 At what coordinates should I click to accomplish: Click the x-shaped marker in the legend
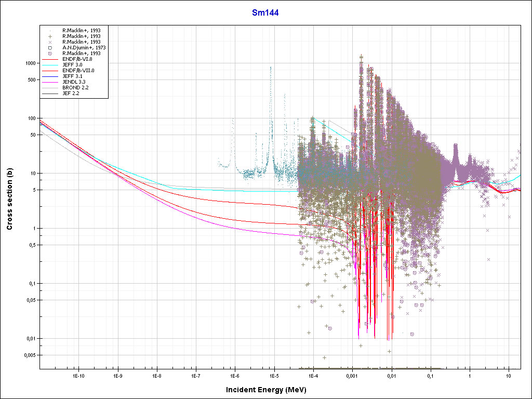(x=51, y=42)
